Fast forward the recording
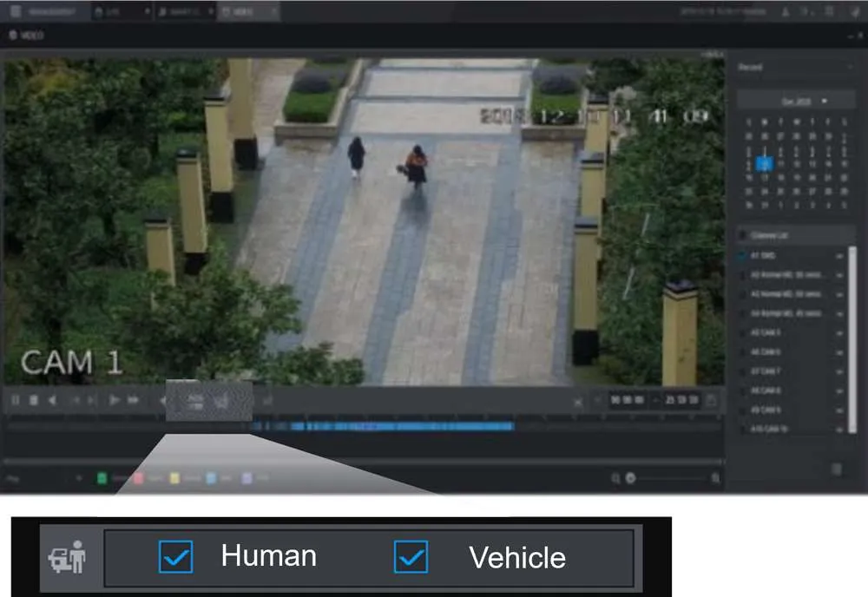Viewport: 868px width, 597px height. pos(134,400)
